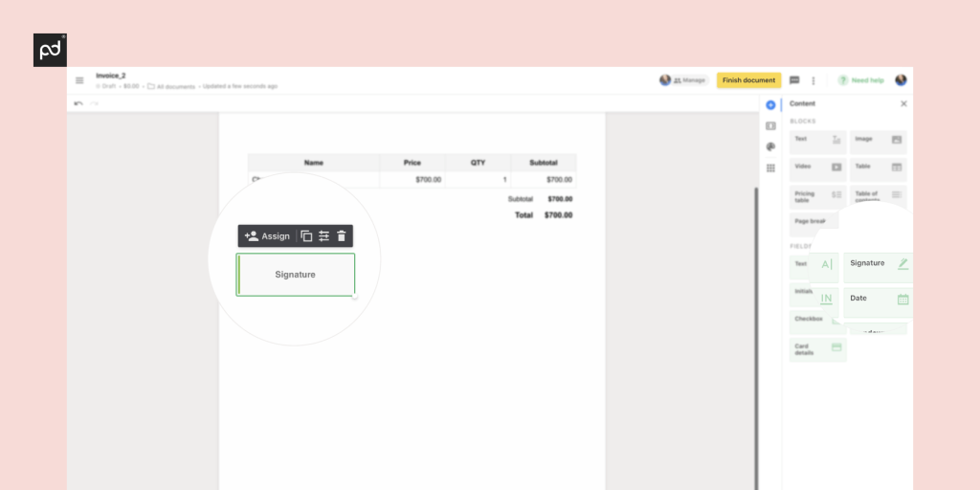Image resolution: width=980 pixels, height=490 pixels.
Task: Click the document vertical scrollbar
Action: (x=756, y=338)
